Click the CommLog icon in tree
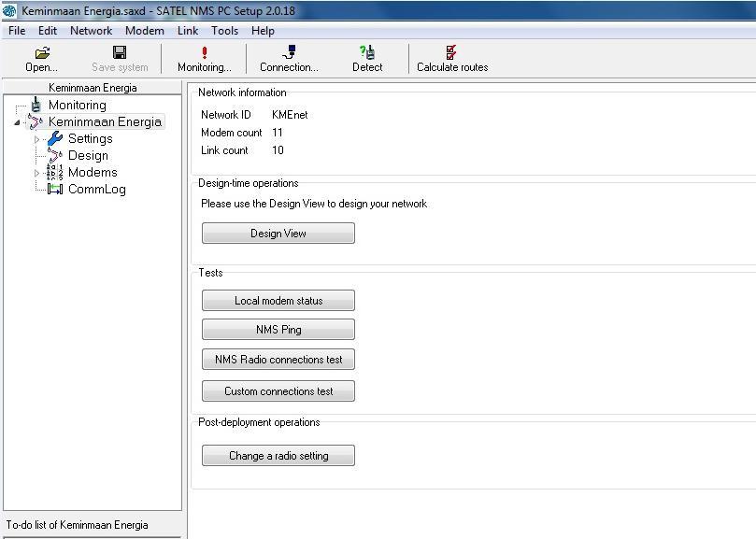This screenshot has width=756, height=539. point(55,189)
